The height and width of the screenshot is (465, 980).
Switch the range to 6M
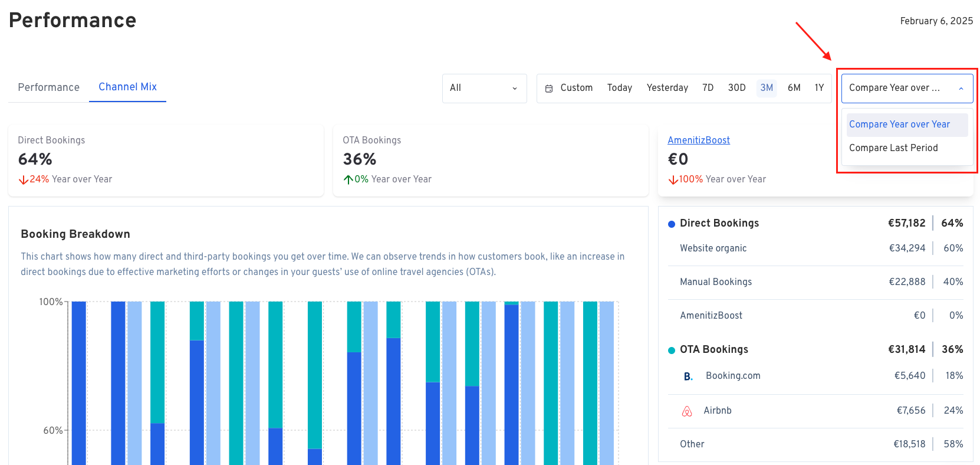point(794,87)
